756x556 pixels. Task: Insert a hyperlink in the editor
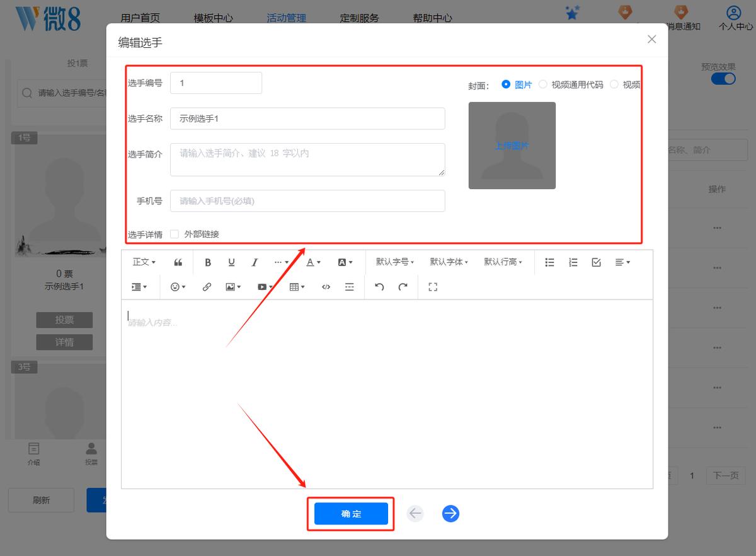coord(207,287)
